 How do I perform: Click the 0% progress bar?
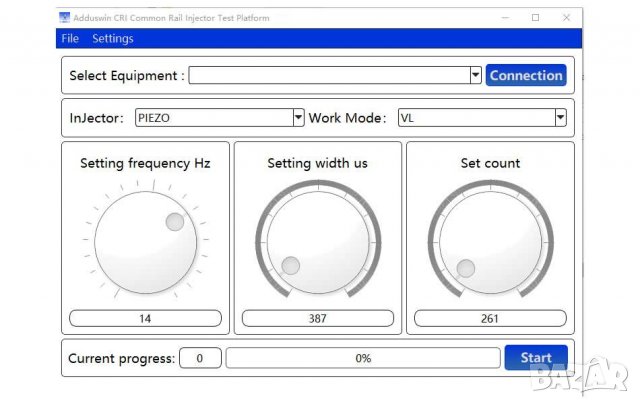tap(363, 358)
